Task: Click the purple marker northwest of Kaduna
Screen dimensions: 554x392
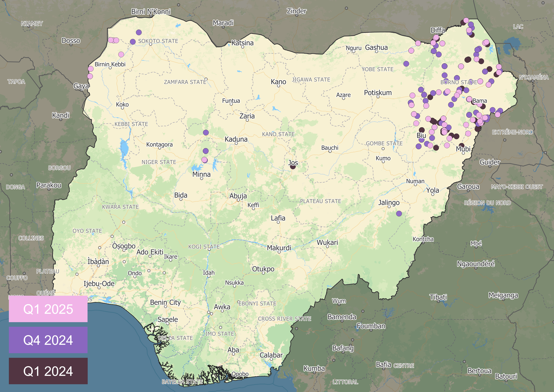Action: (x=206, y=132)
